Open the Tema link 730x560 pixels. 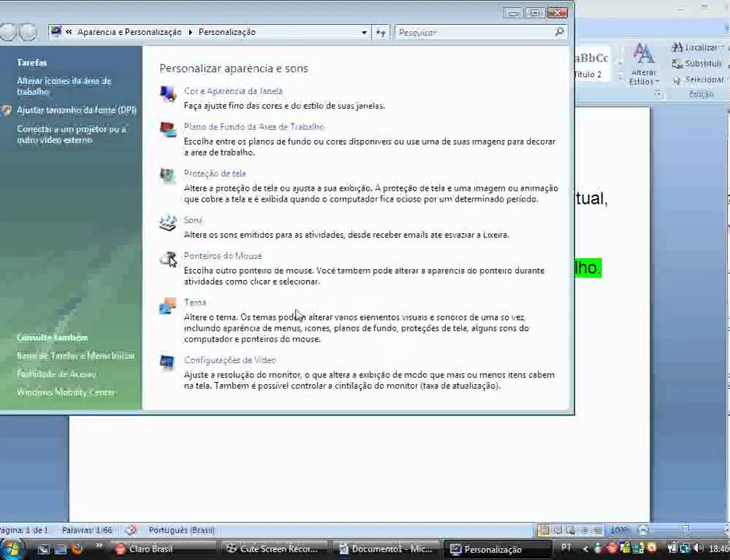point(195,303)
